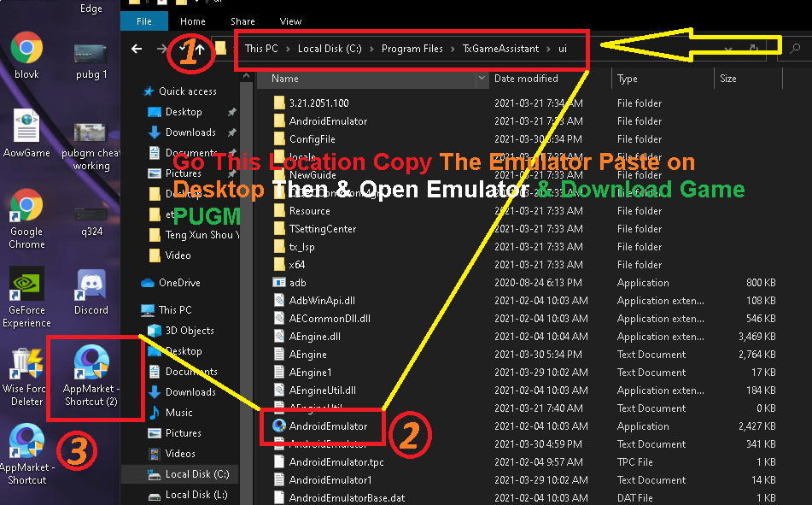Click Program Files in the address bar
Image resolution: width=812 pixels, height=505 pixels.
[412, 49]
